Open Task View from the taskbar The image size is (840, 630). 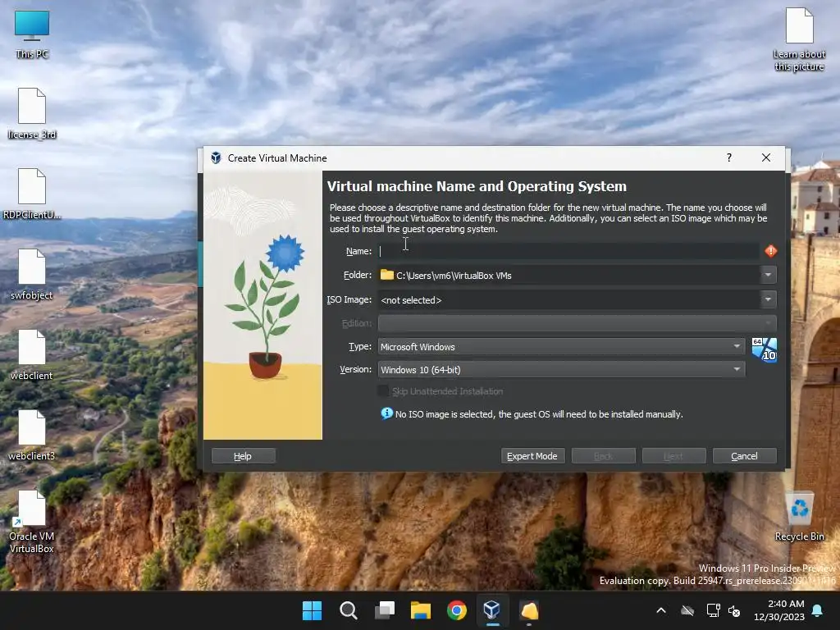coord(385,610)
